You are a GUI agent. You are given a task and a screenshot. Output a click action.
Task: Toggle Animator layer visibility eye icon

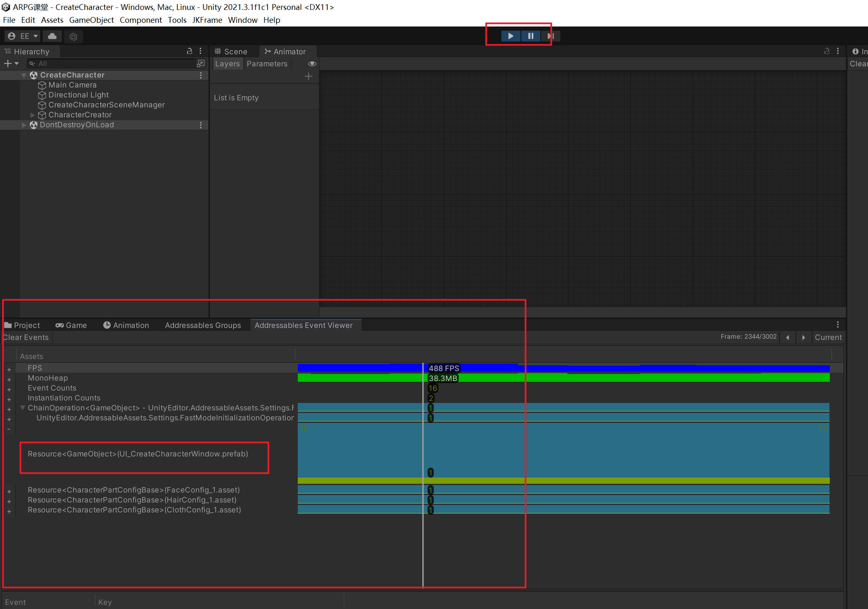(312, 64)
